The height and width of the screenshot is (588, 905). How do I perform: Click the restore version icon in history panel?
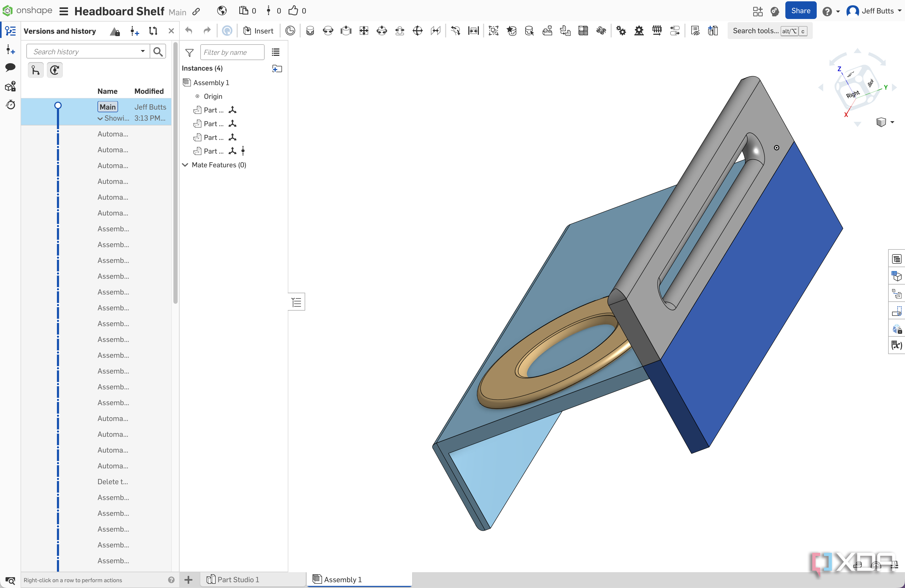[x=55, y=70]
